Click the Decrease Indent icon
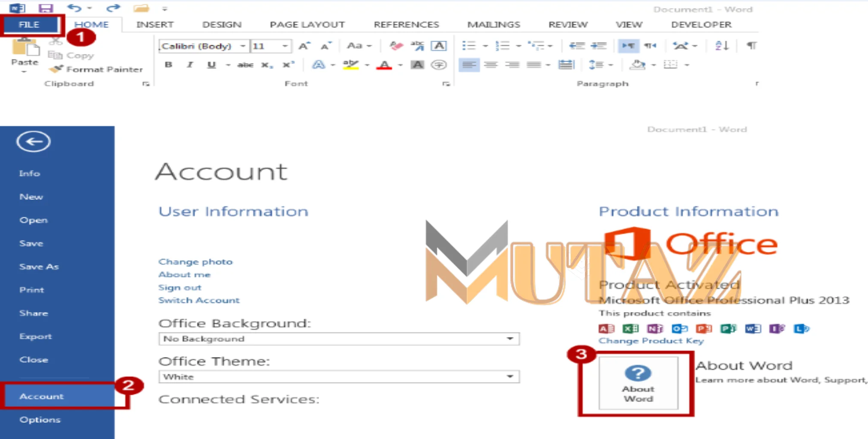This screenshot has height=439, width=868. coord(576,45)
